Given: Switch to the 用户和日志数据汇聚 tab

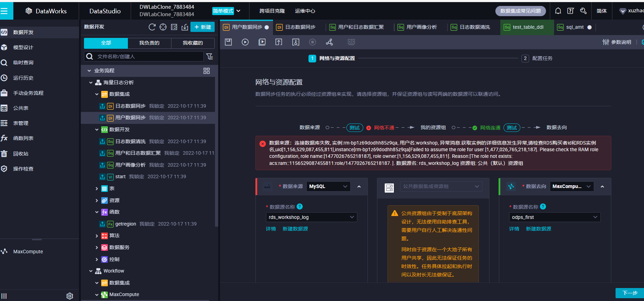Looking at the screenshot, I should tap(357, 27).
